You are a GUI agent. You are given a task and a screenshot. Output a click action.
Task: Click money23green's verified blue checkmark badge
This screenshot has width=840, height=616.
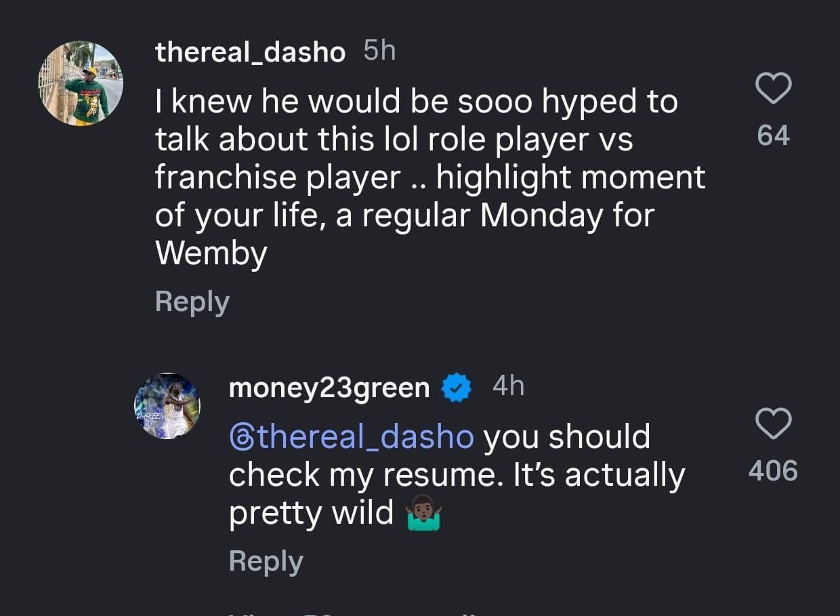coord(457,387)
